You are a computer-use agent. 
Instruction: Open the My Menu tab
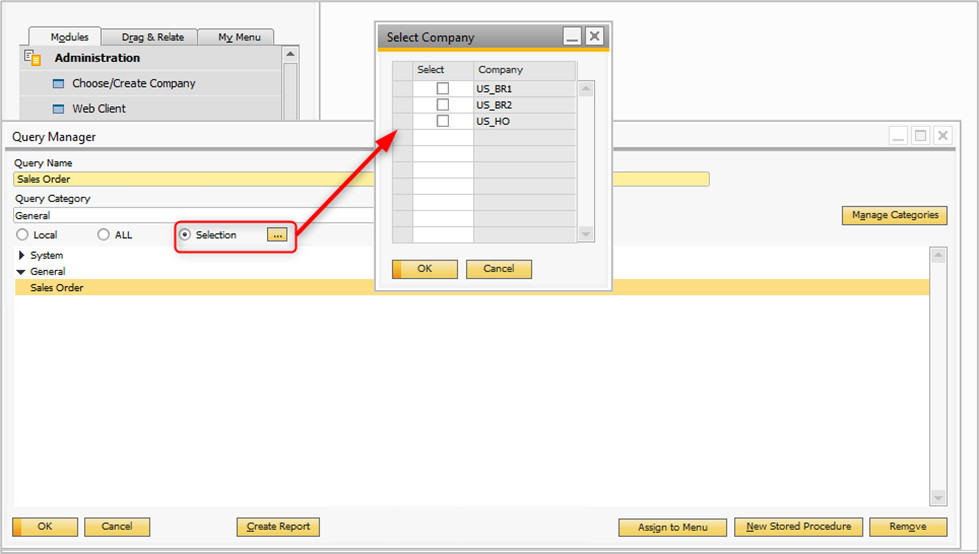coord(239,37)
